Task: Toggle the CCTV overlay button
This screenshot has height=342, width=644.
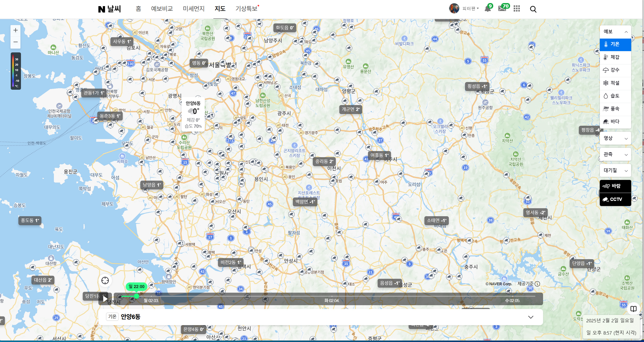Action: pyautogui.click(x=615, y=199)
